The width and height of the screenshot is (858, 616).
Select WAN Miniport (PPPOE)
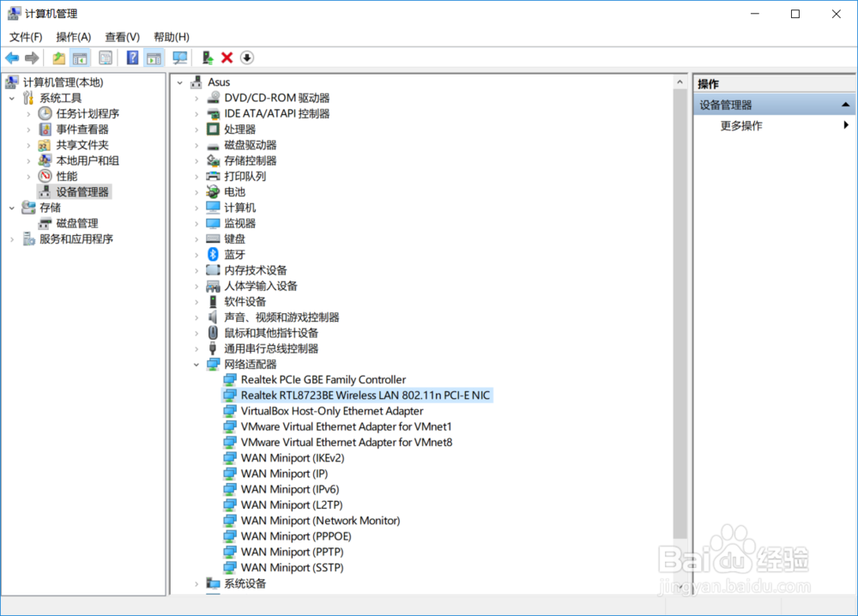[296, 536]
